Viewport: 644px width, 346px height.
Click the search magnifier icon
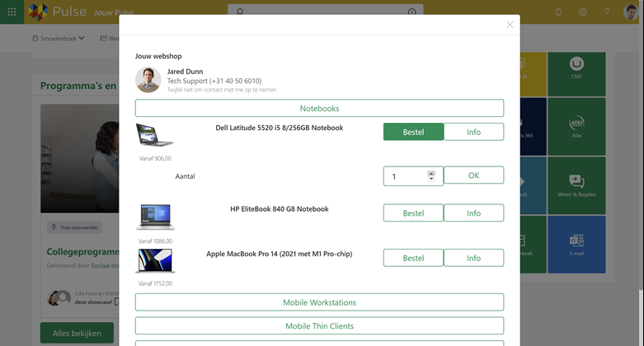coord(240,12)
